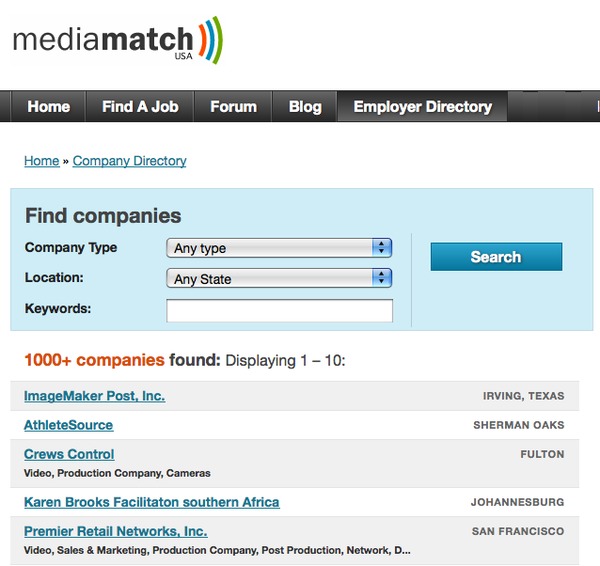
Task: Select the Employer Directory tab
Action: [x=422, y=107]
